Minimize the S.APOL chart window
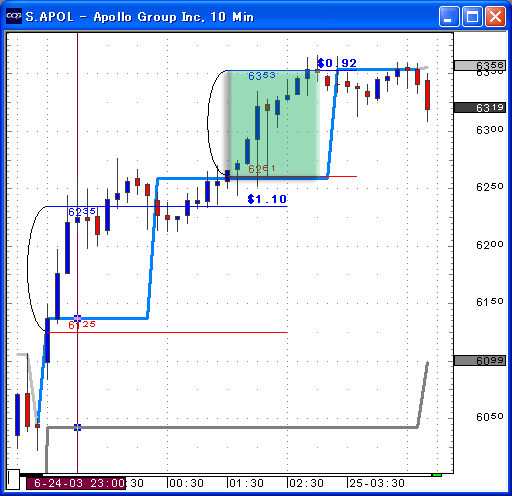The image size is (512, 496). click(449, 16)
